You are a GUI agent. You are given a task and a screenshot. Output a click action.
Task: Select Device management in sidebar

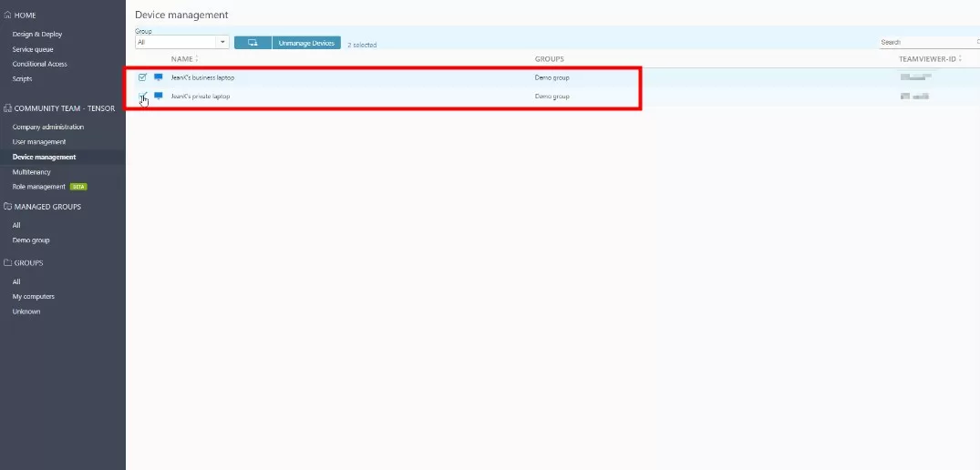pyautogui.click(x=45, y=158)
